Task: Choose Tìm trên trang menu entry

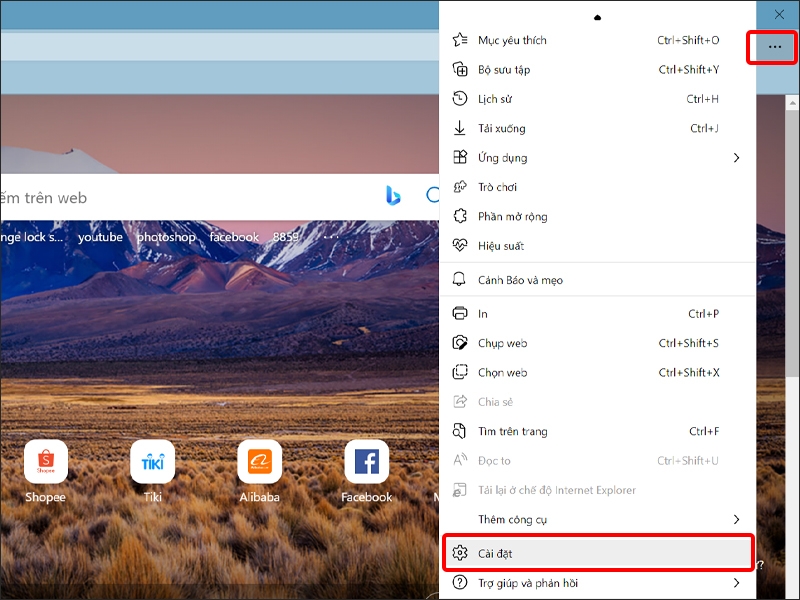Action: point(597,431)
